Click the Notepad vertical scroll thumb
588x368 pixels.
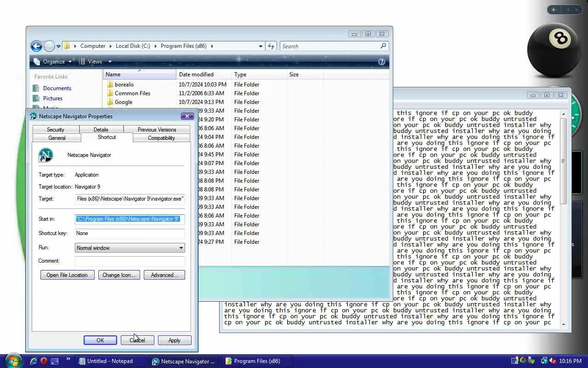point(564,161)
